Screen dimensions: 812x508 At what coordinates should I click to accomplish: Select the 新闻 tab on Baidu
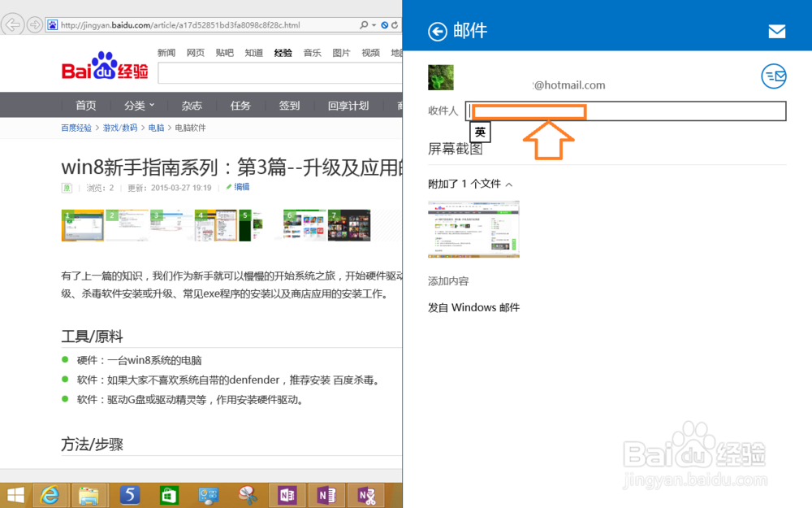pos(166,52)
